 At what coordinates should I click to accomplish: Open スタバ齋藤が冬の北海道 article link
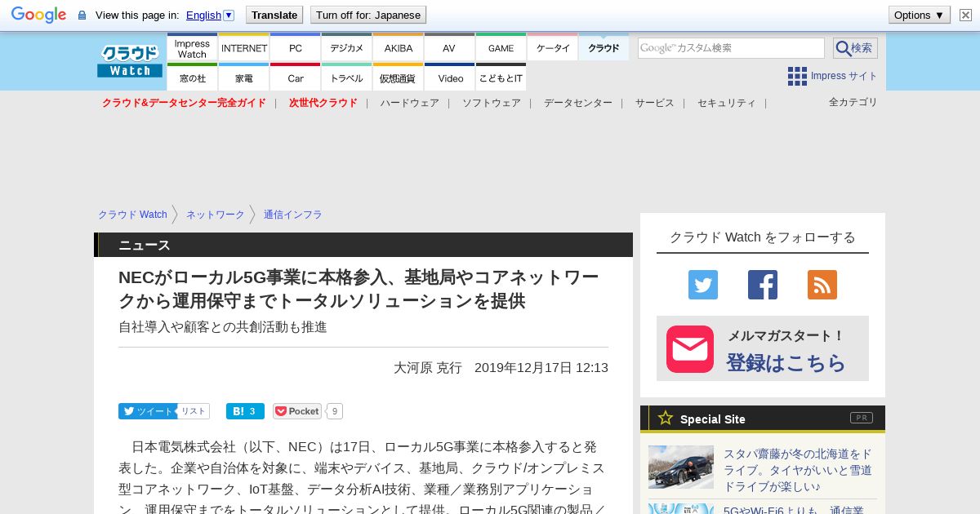(x=798, y=470)
